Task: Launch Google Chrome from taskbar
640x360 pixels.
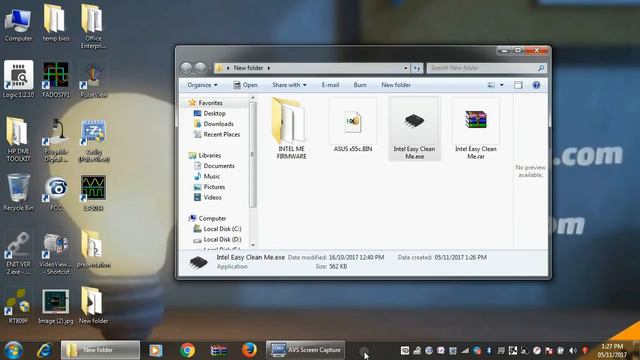Action: 187,350
